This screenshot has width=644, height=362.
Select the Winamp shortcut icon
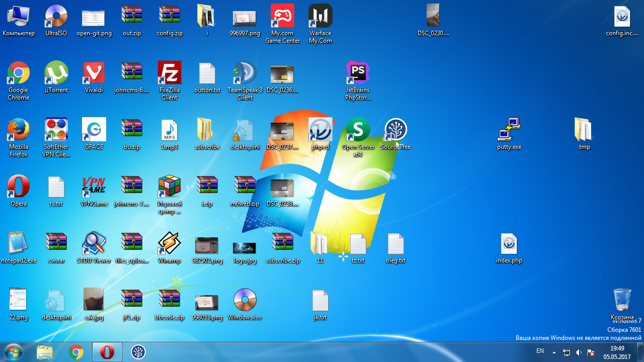click(x=170, y=244)
